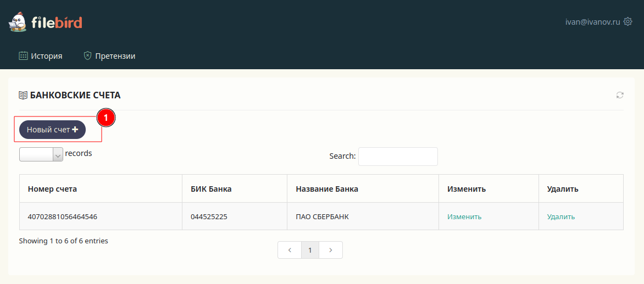Refresh the bank accounts panel

[x=620, y=95]
